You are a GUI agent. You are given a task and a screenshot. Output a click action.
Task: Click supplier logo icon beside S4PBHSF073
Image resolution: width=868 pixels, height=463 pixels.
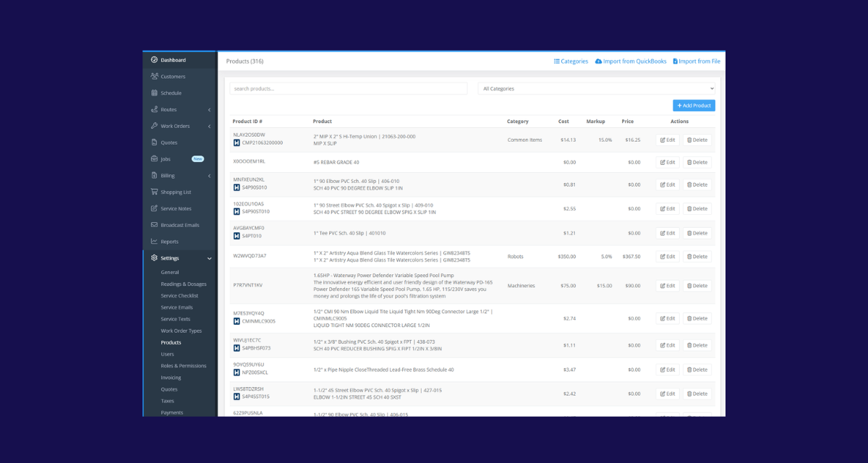(237, 348)
